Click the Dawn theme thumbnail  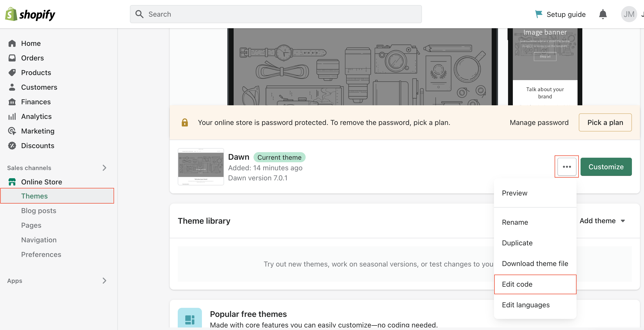201,167
